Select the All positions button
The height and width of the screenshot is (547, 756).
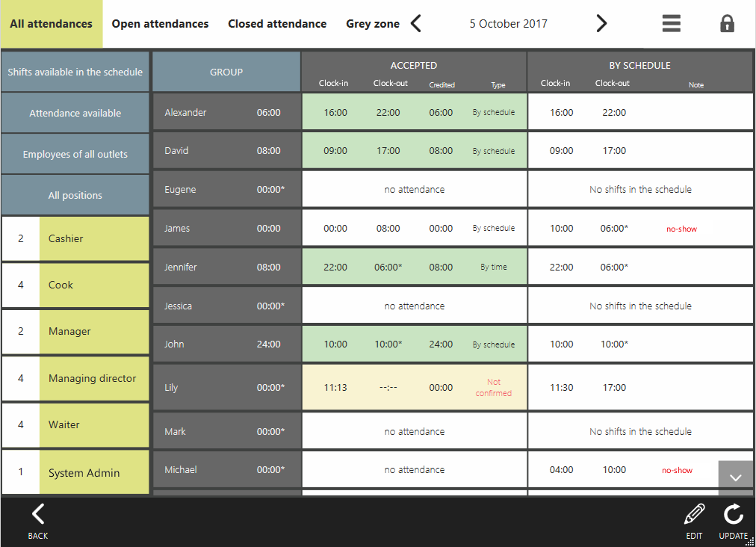[75, 196]
